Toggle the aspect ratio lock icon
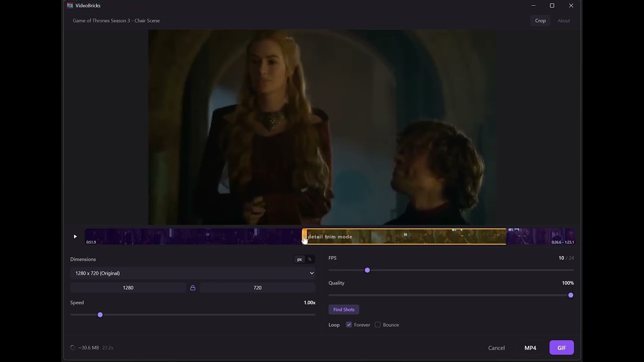This screenshot has height=362, width=644. tap(193, 288)
